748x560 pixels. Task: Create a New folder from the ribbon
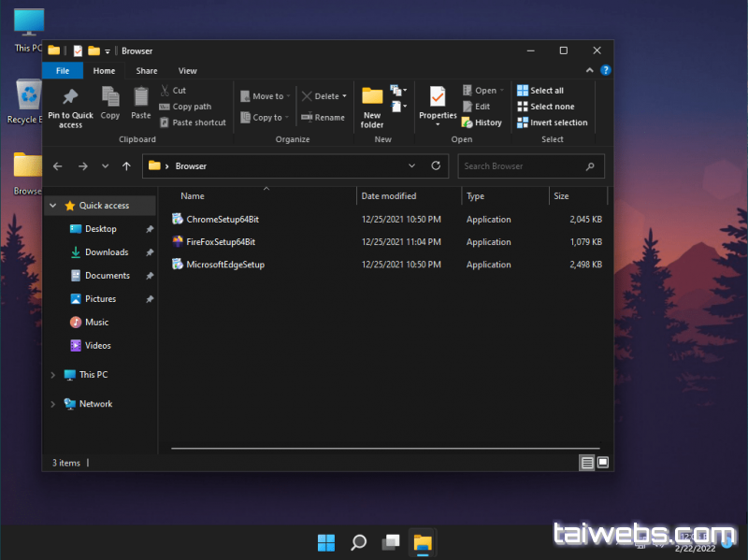point(372,105)
